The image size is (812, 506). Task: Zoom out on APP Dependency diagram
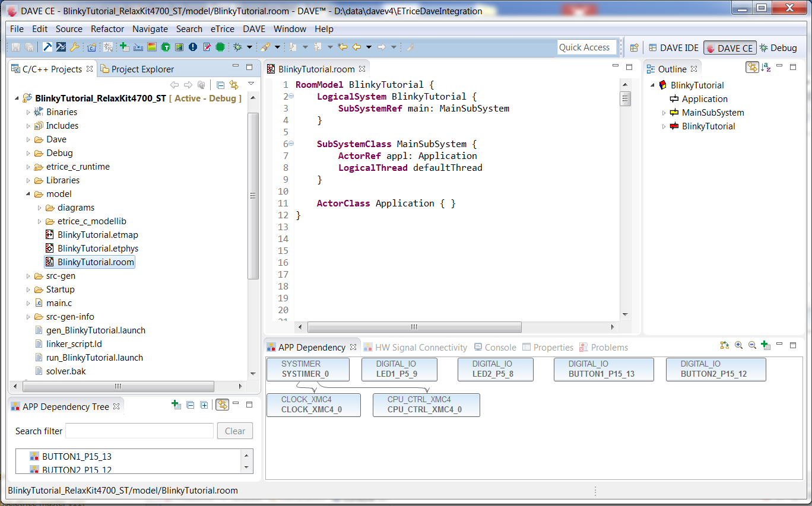(752, 345)
